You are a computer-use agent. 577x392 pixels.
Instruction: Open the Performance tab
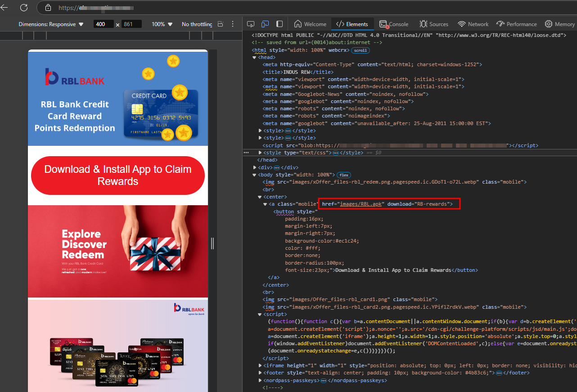tap(517, 24)
